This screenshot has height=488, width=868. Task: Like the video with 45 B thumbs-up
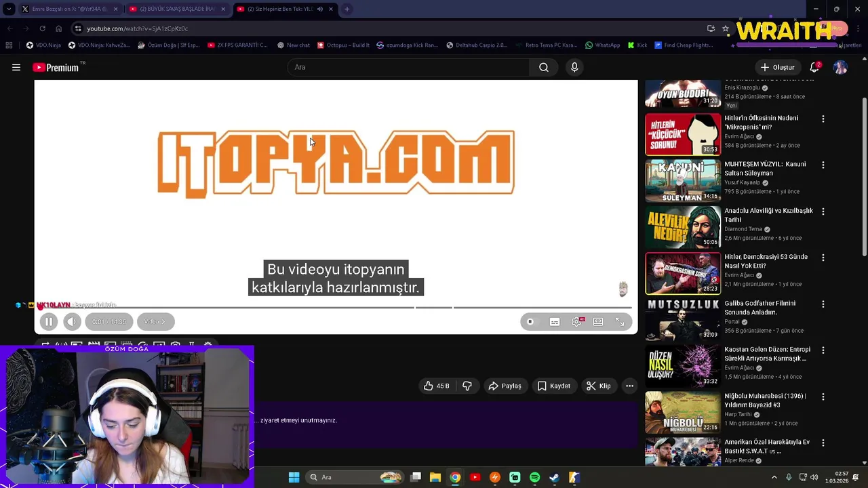point(437,386)
